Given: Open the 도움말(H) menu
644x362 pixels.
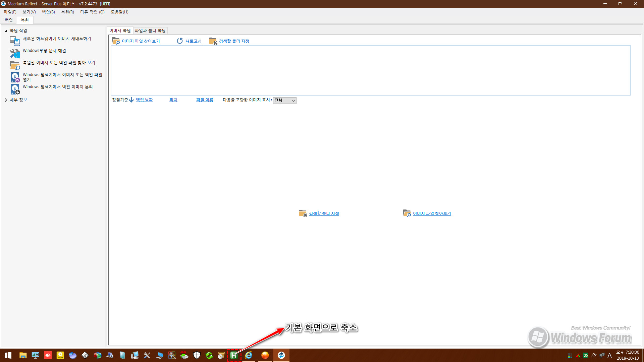Looking at the screenshot, I should point(119,12).
